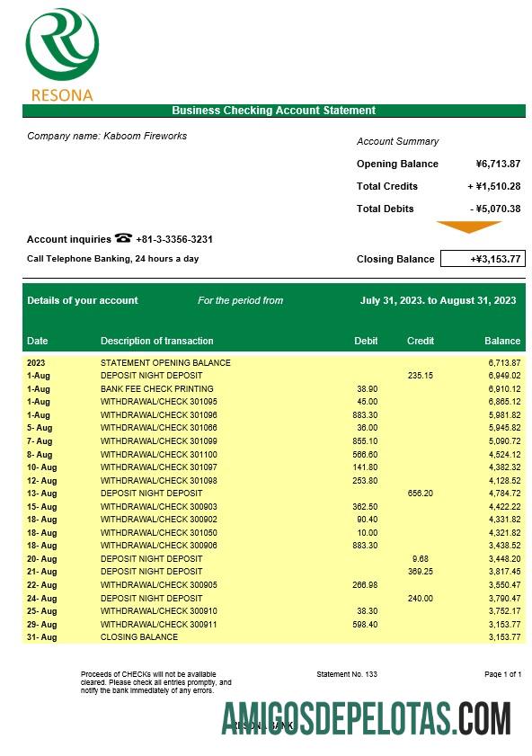Click the 855.10 debit amount

point(365,441)
